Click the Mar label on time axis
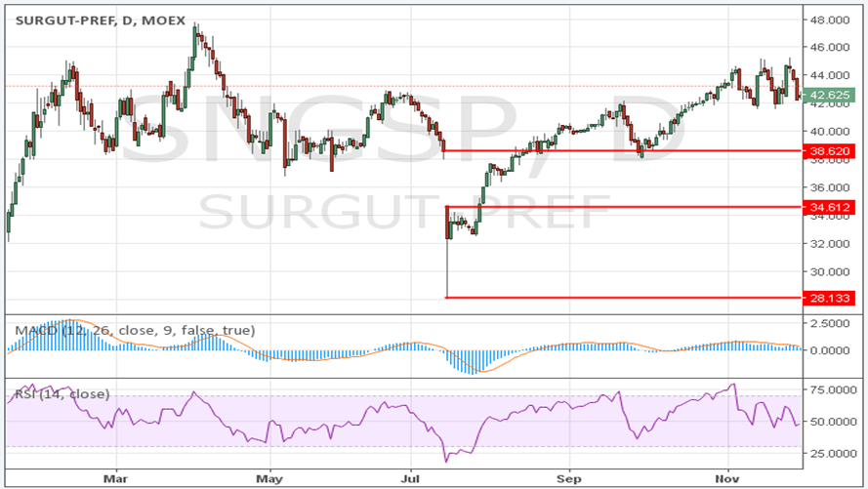The height and width of the screenshot is (489, 868). [116, 478]
